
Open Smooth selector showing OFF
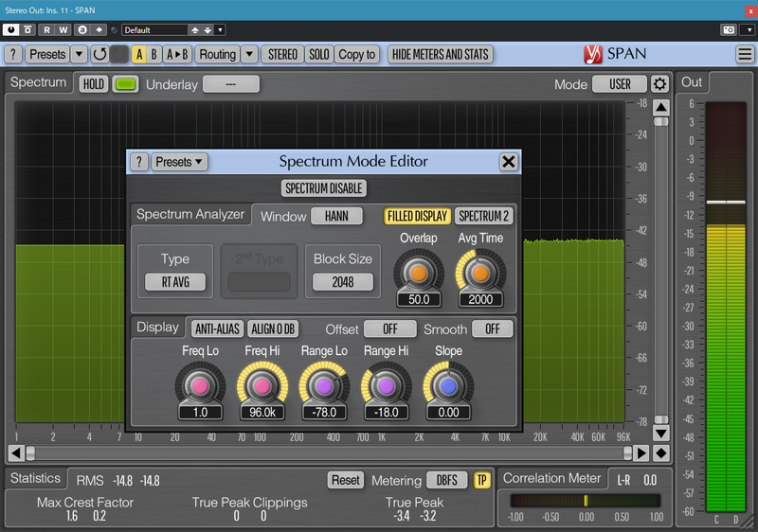click(492, 329)
